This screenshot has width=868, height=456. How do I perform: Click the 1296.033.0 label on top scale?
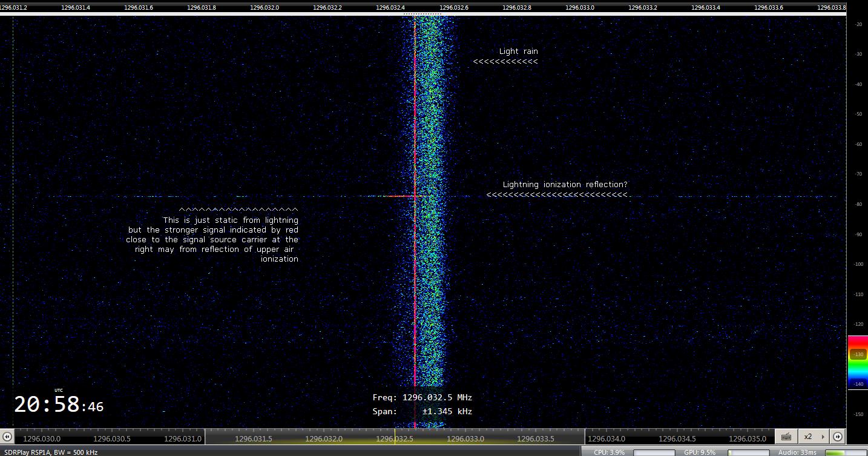580,7
